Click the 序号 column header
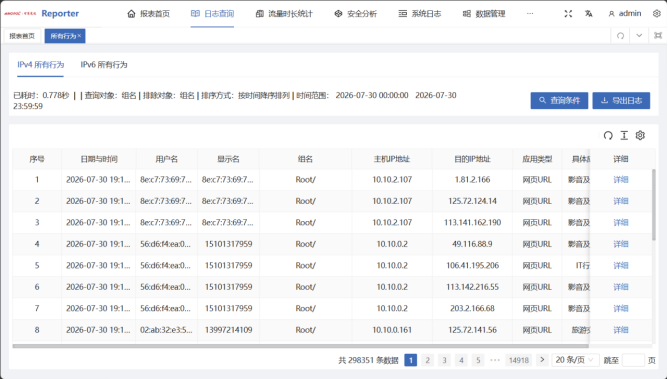This screenshot has width=668, height=379. click(x=37, y=159)
